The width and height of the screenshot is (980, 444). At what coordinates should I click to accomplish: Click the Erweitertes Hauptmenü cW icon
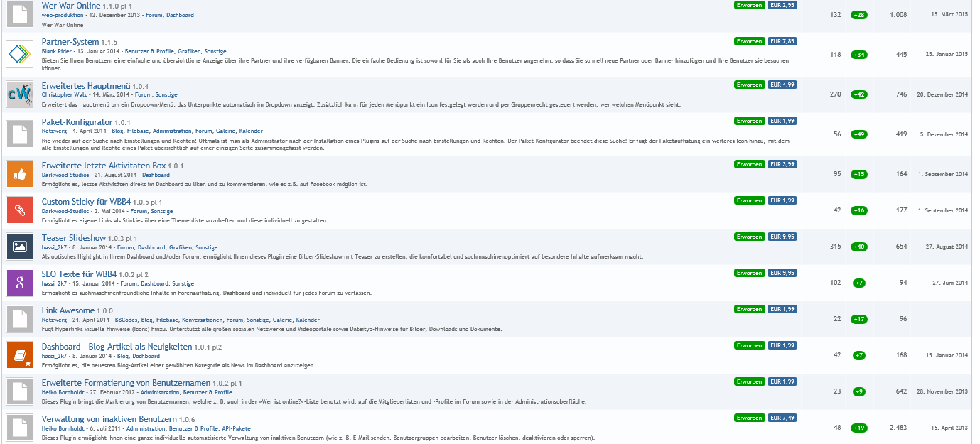(x=21, y=94)
